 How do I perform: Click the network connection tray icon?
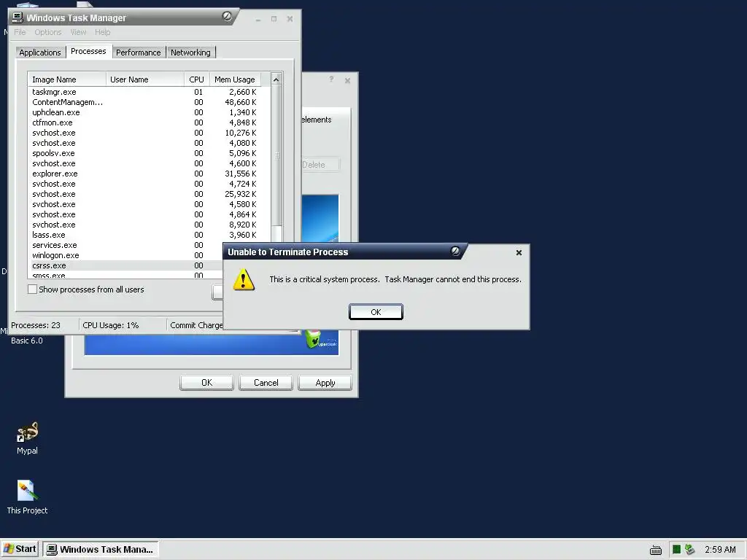click(x=689, y=550)
